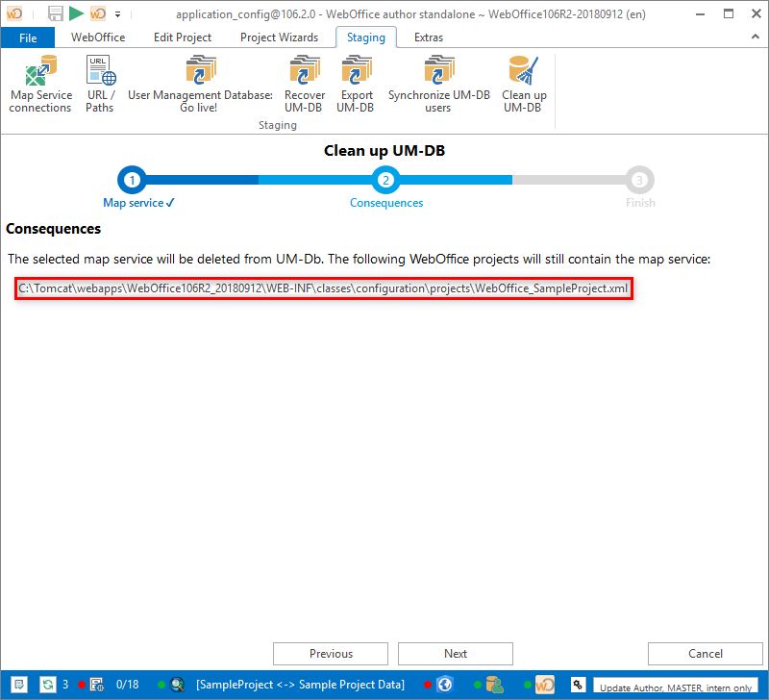Click the Previous button
Viewport: 769px width, 700px height.
(331, 654)
